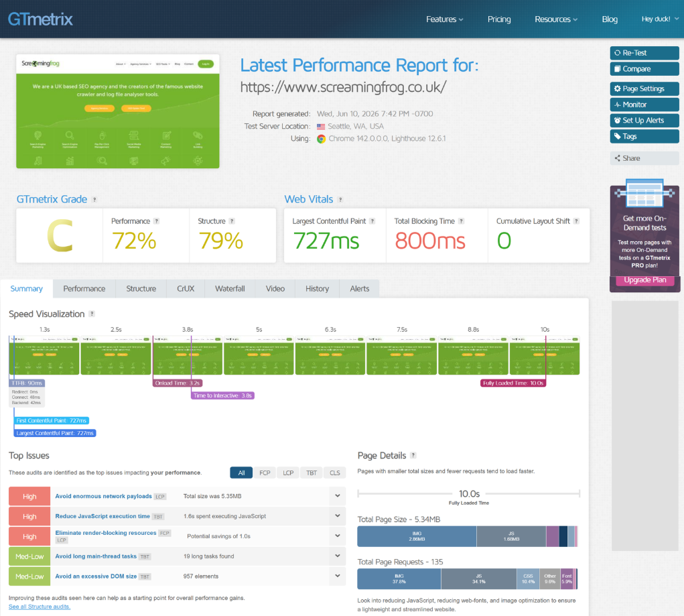Open Avoid long main-thread tasks audit link
The height and width of the screenshot is (616, 684).
96,556
